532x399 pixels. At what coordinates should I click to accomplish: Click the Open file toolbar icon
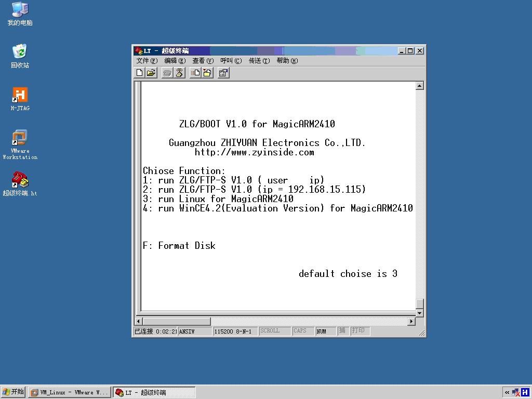(x=151, y=73)
